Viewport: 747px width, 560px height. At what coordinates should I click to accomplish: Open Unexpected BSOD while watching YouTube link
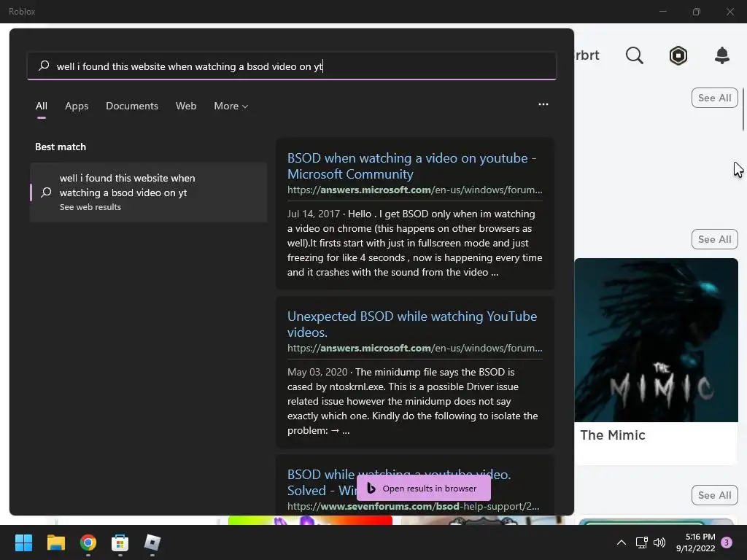411,324
